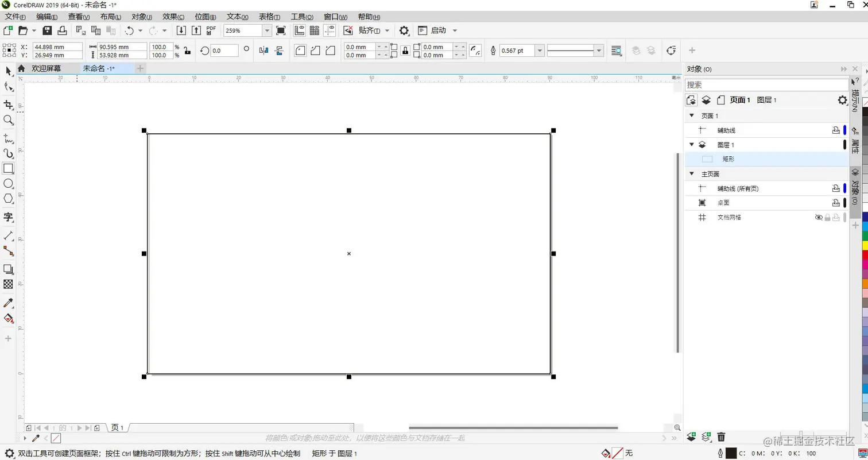Open the 工具 menu
The image size is (868, 460).
(x=302, y=17)
